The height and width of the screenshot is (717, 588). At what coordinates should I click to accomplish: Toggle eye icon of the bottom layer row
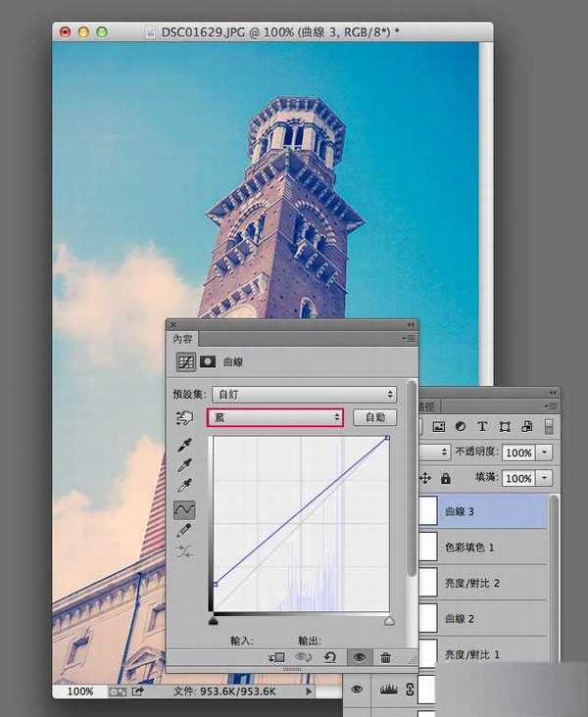[x=357, y=690]
